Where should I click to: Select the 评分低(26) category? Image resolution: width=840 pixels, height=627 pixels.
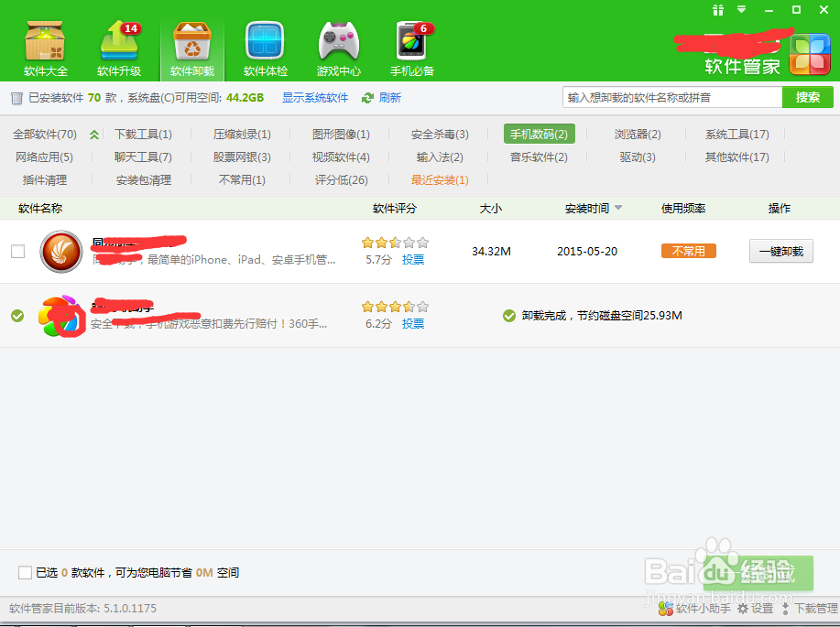click(342, 180)
